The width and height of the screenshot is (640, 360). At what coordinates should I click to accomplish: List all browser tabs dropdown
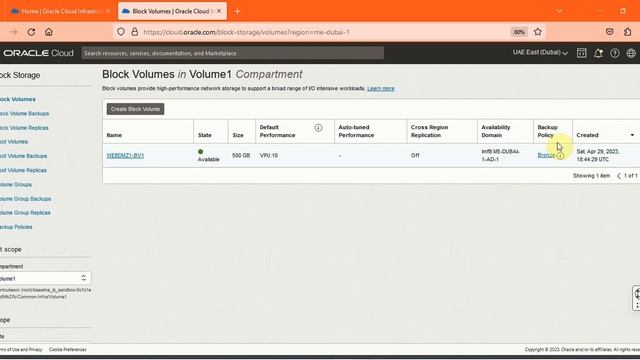(559, 11)
